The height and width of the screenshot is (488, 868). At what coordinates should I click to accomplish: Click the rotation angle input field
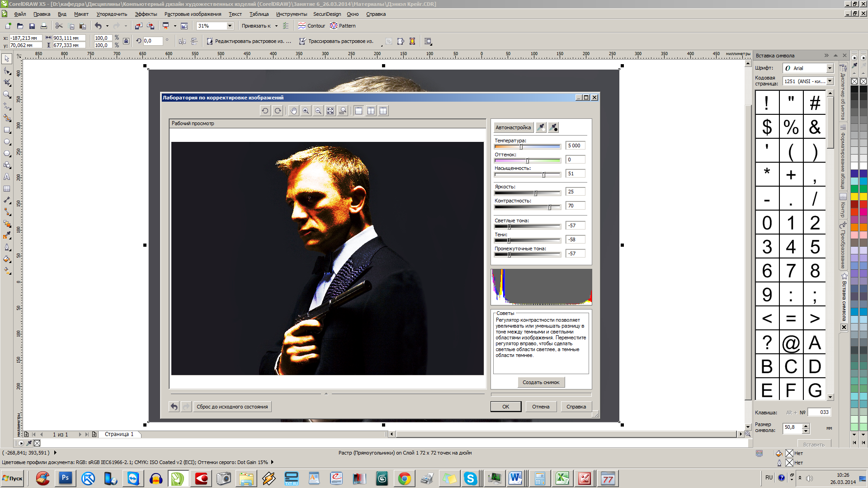152,41
